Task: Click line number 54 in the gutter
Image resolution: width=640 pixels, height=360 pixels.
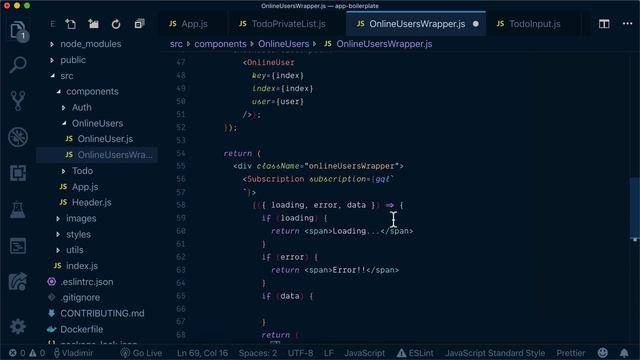Action: [181, 153]
